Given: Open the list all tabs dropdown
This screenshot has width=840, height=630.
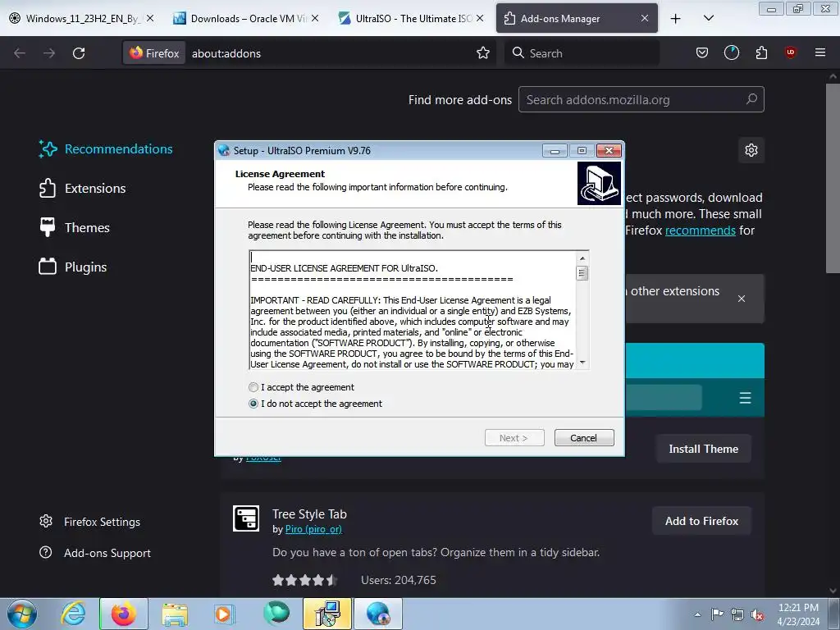Looking at the screenshot, I should [x=708, y=18].
